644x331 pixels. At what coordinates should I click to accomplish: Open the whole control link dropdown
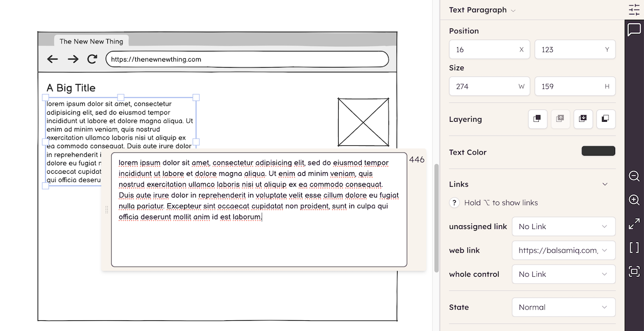click(563, 274)
